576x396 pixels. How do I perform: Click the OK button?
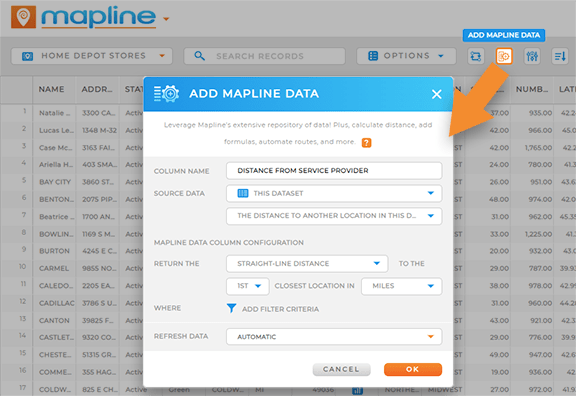pos(413,370)
